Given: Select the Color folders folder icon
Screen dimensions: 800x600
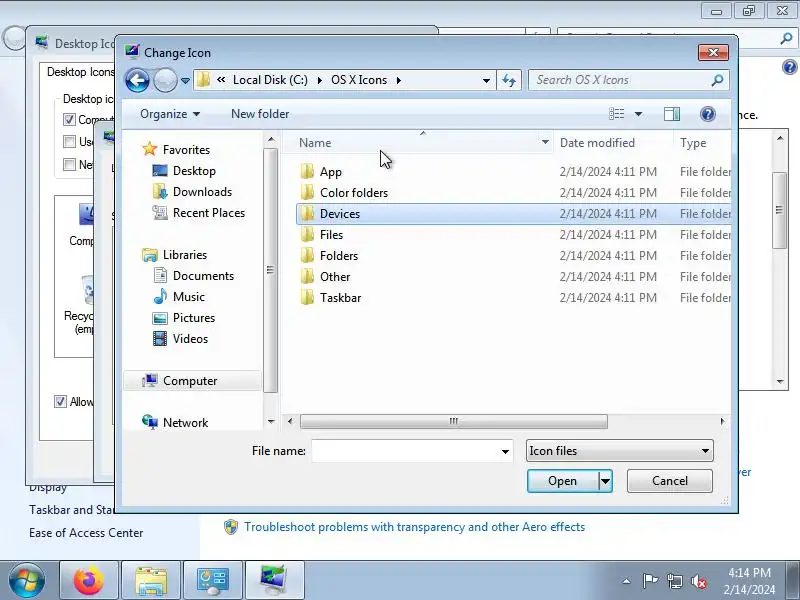Looking at the screenshot, I should [307, 192].
